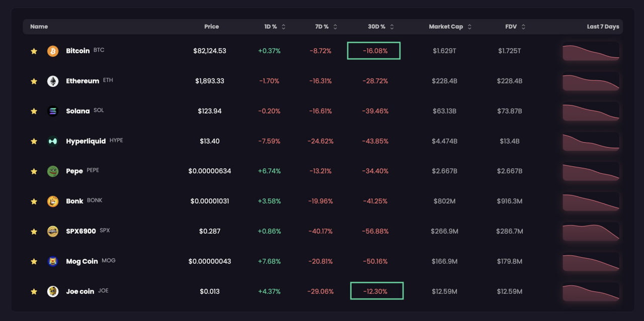644x321 pixels.
Task: Click the Bitcoin coin logo icon
Action: pos(53,51)
